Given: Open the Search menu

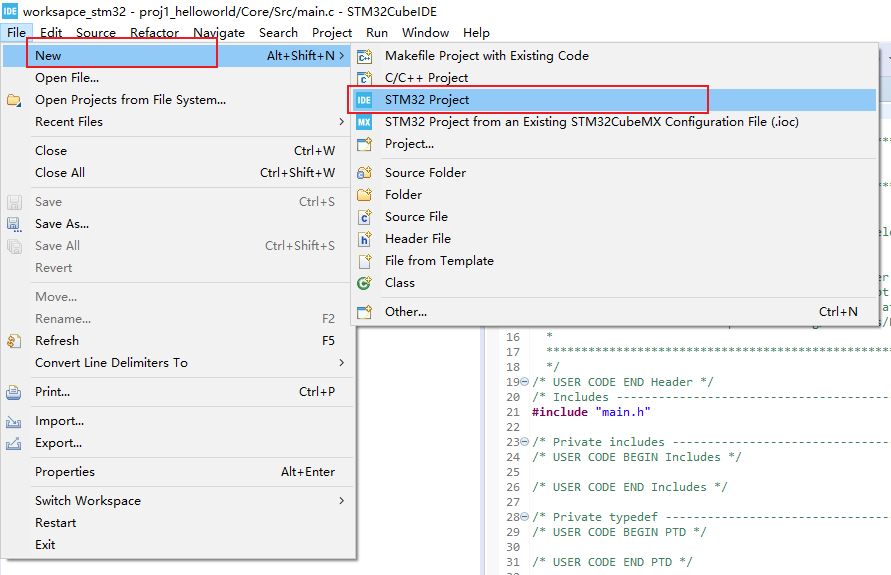Looking at the screenshot, I should [x=278, y=33].
